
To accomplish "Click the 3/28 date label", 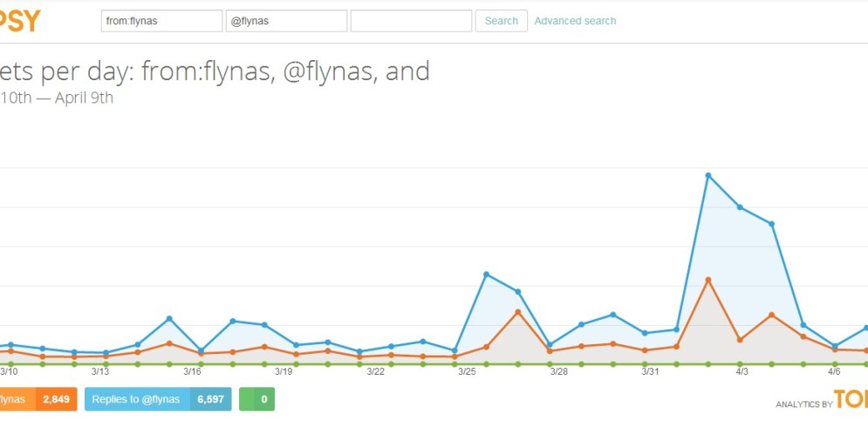I will click(559, 371).
